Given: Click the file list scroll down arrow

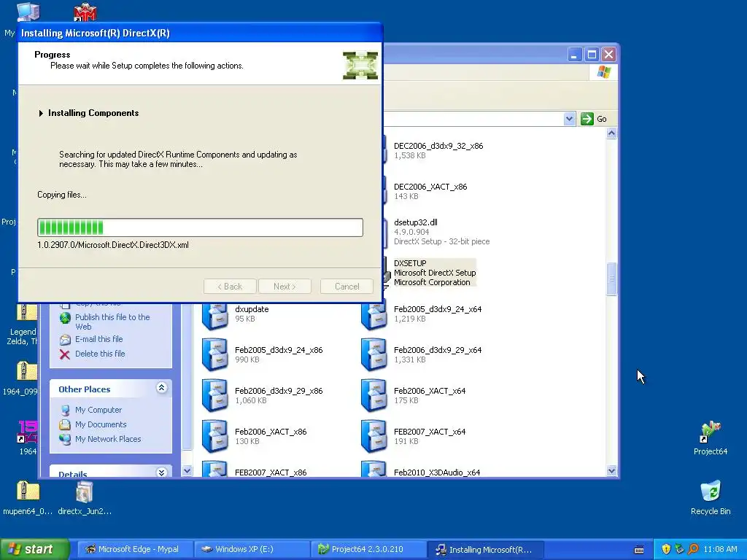Looking at the screenshot, I should pos(612,471).
